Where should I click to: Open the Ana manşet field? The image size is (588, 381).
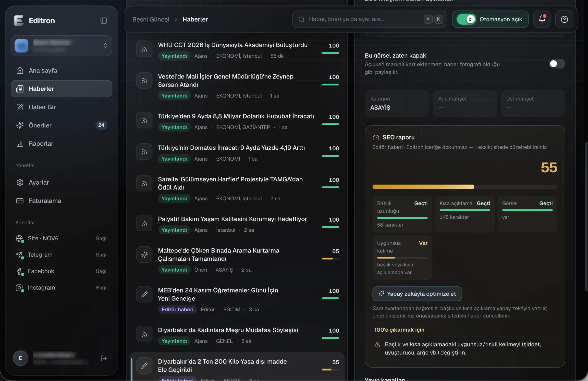(x=465, y=103)
